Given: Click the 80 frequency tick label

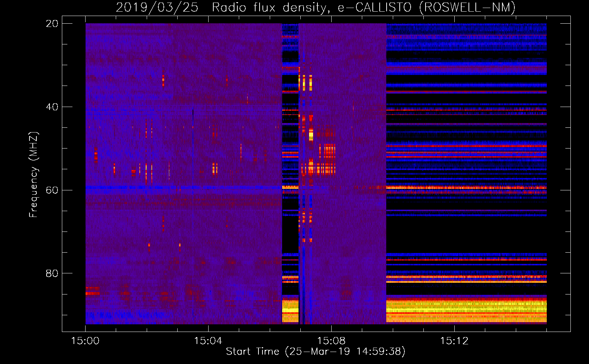Looking at the screenshot, I should pos(52,273).
